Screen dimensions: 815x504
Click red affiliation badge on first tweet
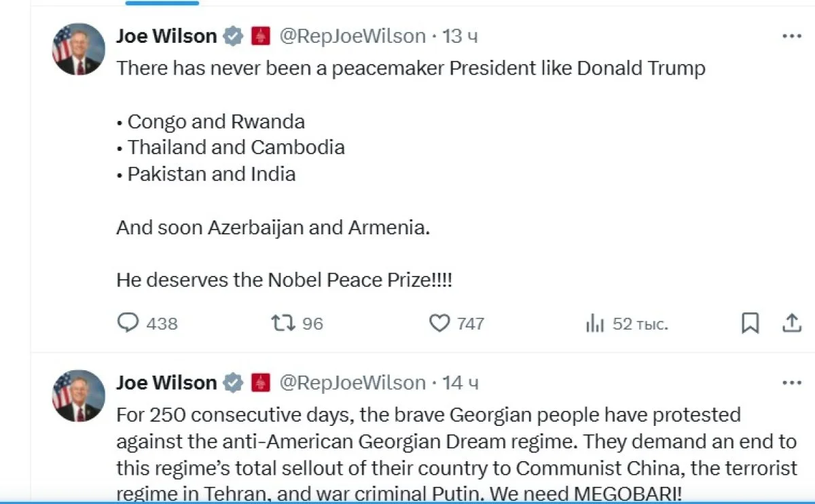pos(261,36)
